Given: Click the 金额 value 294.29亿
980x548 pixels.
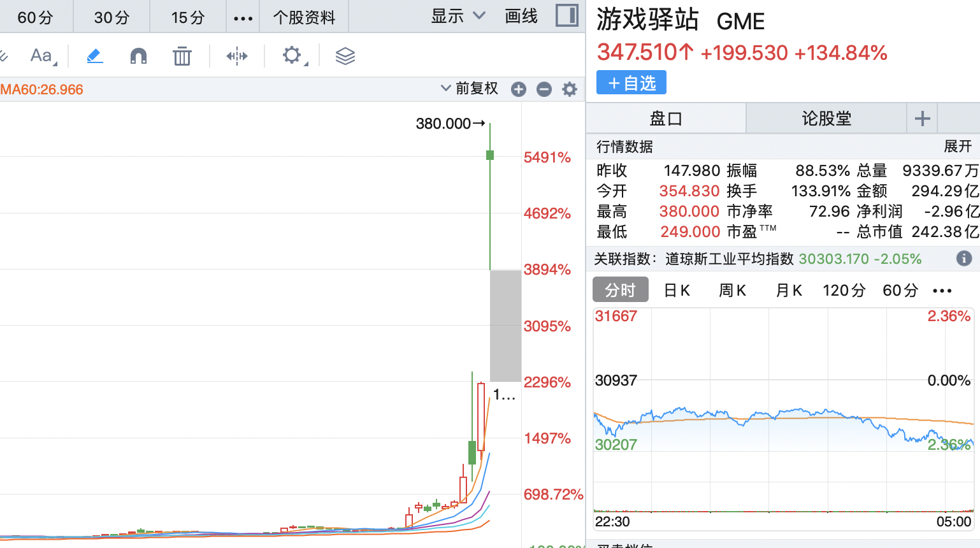Looking at the screenshot, I should click(945, 191).
